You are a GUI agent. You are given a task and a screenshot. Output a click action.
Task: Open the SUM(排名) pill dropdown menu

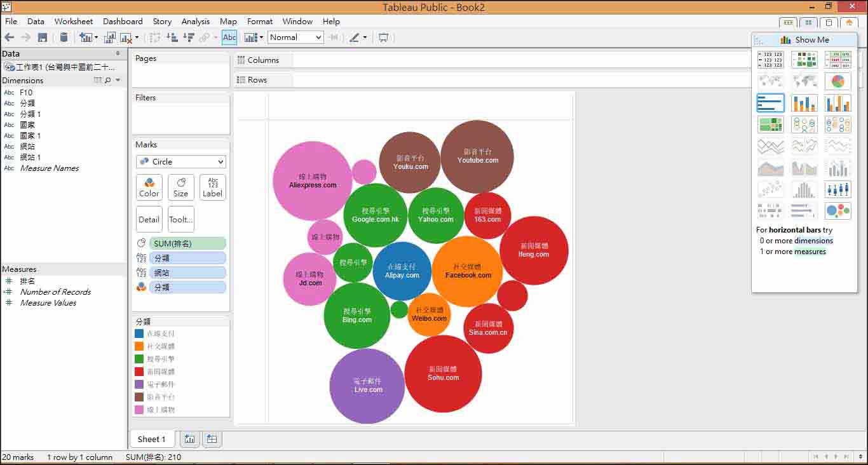[219, 243]
